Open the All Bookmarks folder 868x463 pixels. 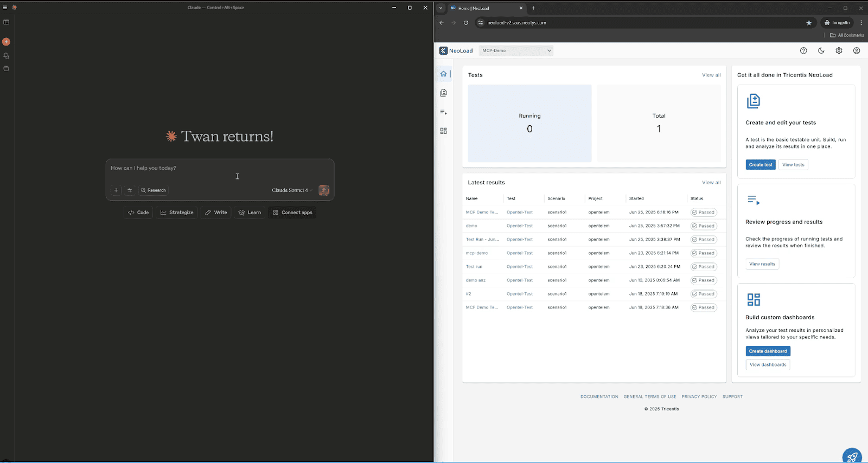(847, 35)
